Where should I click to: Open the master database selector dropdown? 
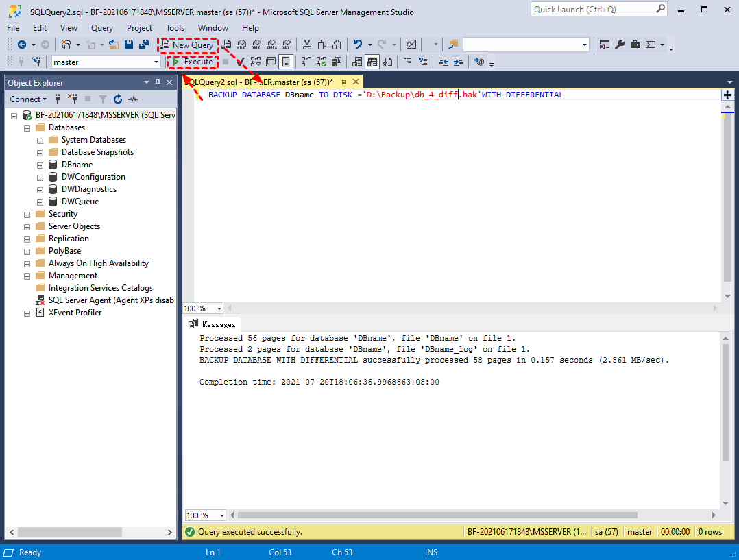coord(158,62)
